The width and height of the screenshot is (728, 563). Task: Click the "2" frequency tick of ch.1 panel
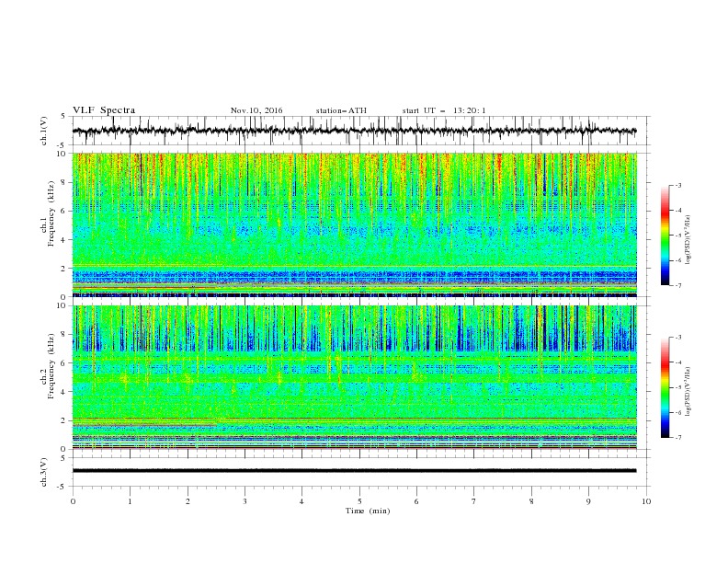(x=64, y=268)
